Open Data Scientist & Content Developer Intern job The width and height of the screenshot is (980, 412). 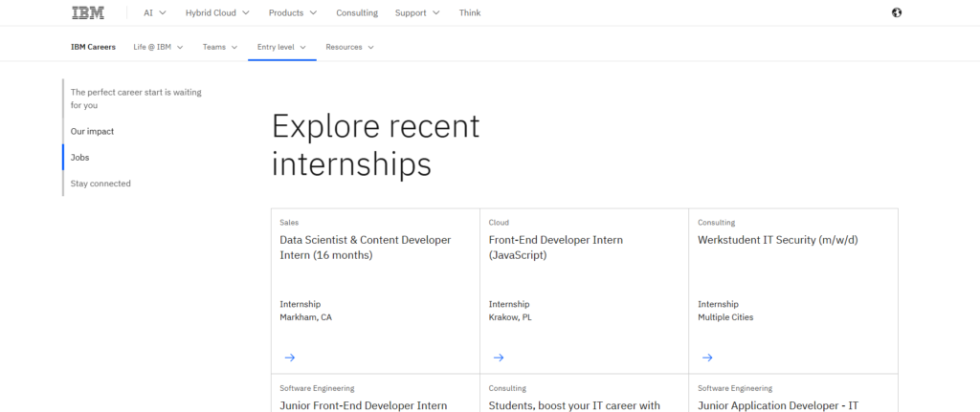point(365,248)
